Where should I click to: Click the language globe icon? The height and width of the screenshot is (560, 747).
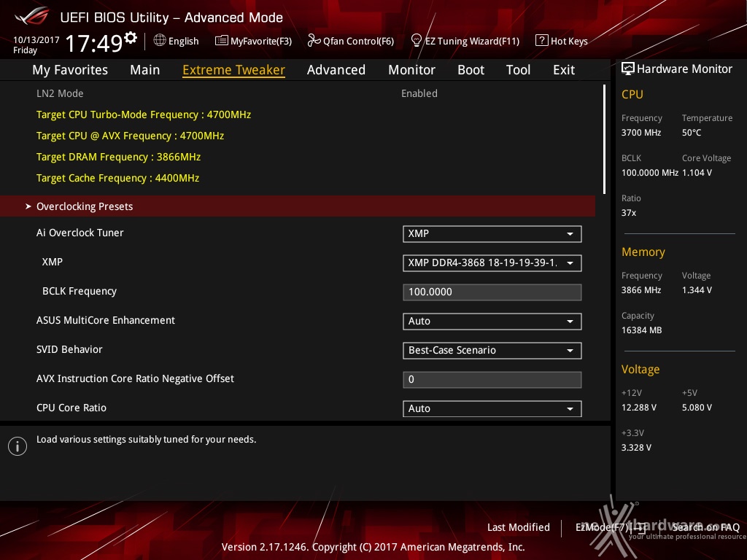click(160, 41)
